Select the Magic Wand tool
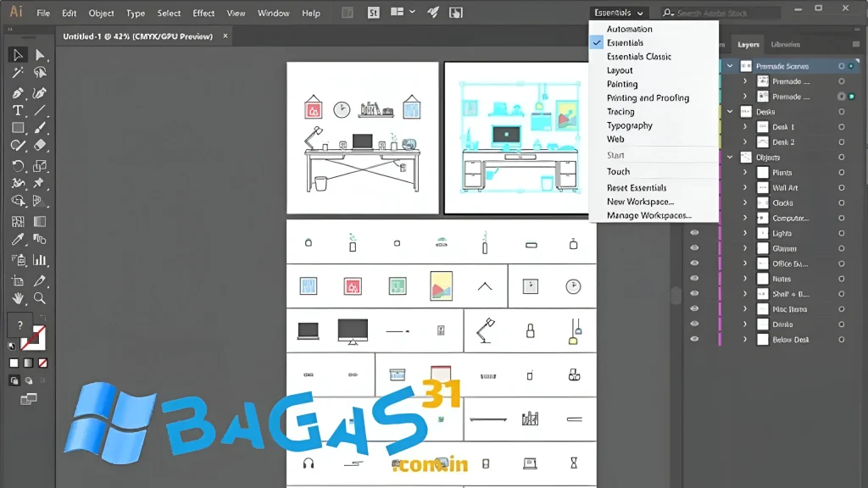This screenshot has width=868, height=488. click(x=18, y=73)
